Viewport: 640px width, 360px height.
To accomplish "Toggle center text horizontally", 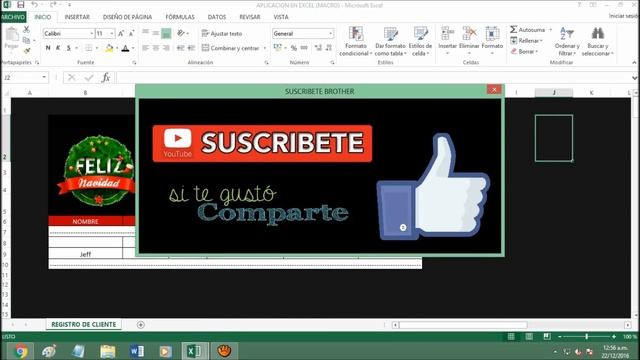I will tap(156, 48).
